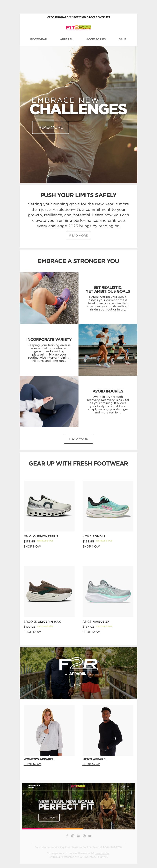
Task: Click Shop button on F2R Apparel banner
Action: (x=78, y=684)
